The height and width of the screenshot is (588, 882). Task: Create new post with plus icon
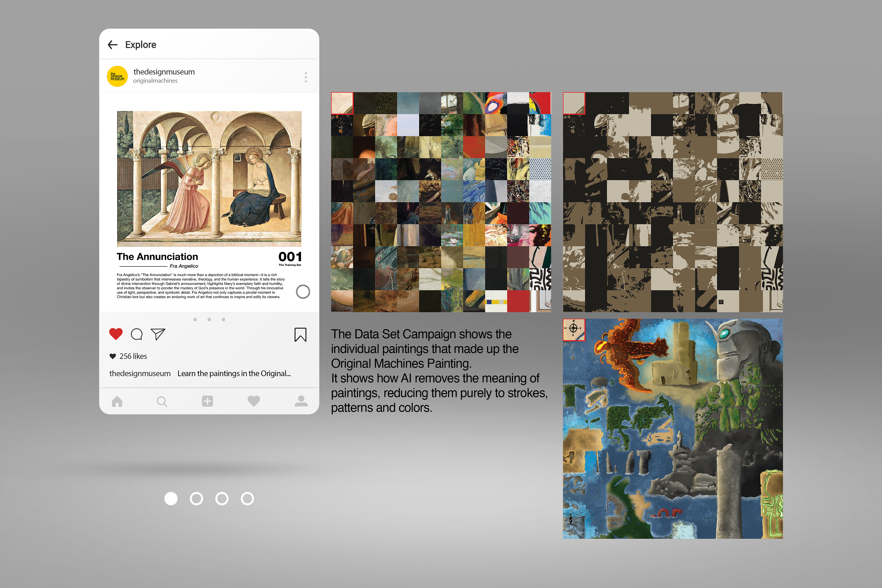207,401
